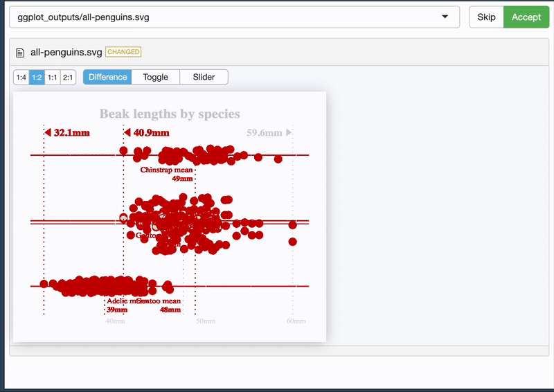Switch the zoom to 1:1
The width and height of the screenshot is (554, 392).
point(53,78)
